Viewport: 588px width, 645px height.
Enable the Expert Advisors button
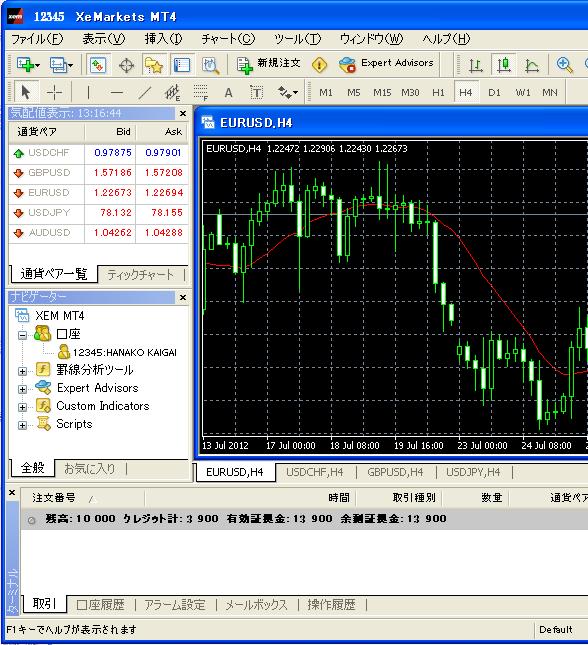pyautogui.click(x=386, y=65)
